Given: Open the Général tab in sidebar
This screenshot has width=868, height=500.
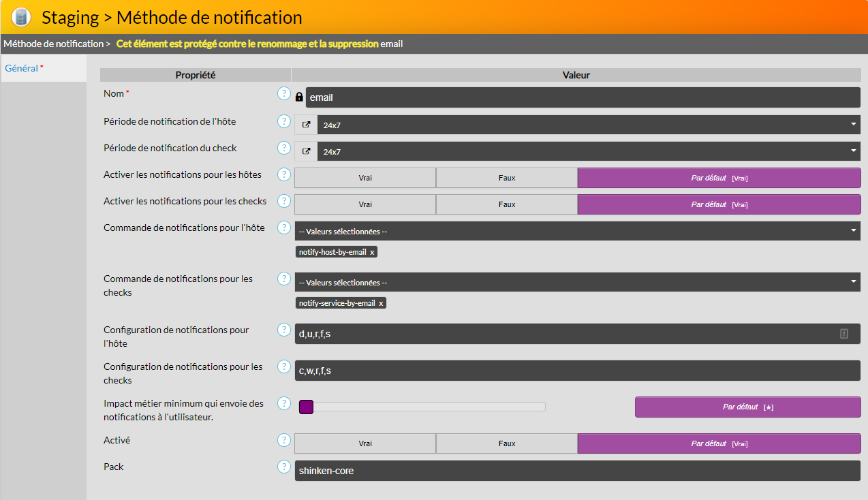Looking at the screenshot, I should (x=21, y=68).
